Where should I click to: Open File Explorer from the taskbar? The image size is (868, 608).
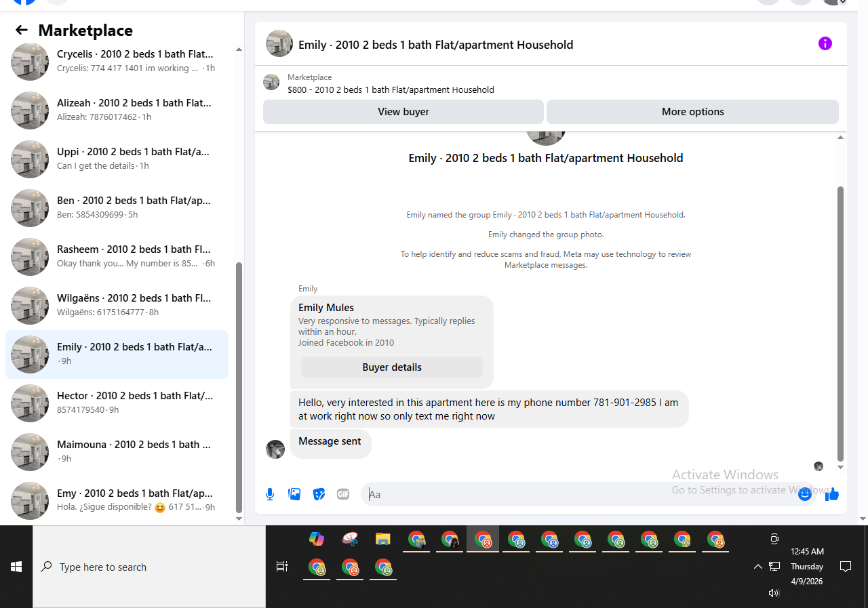383,540
